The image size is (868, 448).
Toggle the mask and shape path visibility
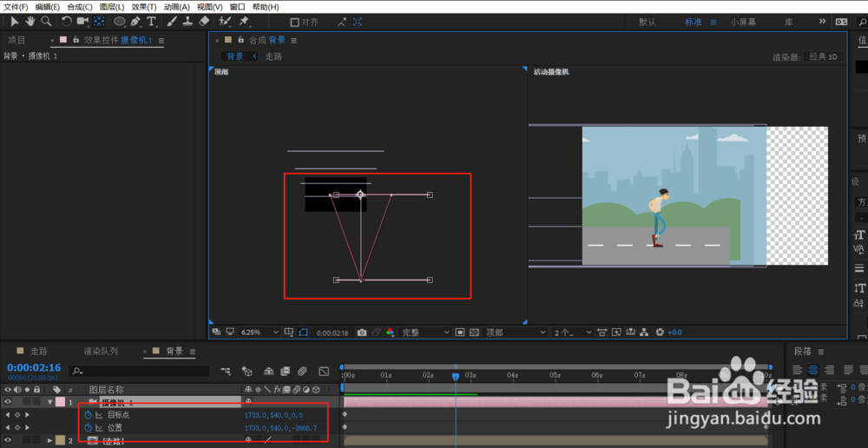pyautogui.click(x=303, y=333)
